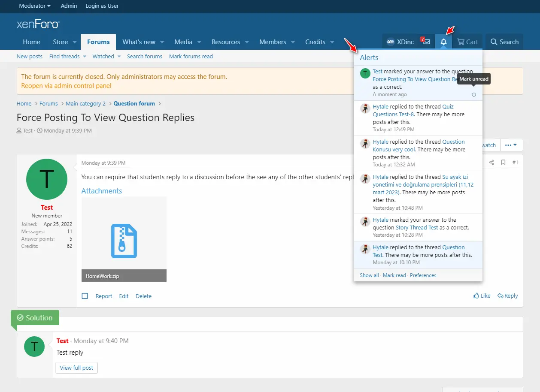Open the XDinc user menu
Viewport: 540px width, 392px height.
(400, 42)
